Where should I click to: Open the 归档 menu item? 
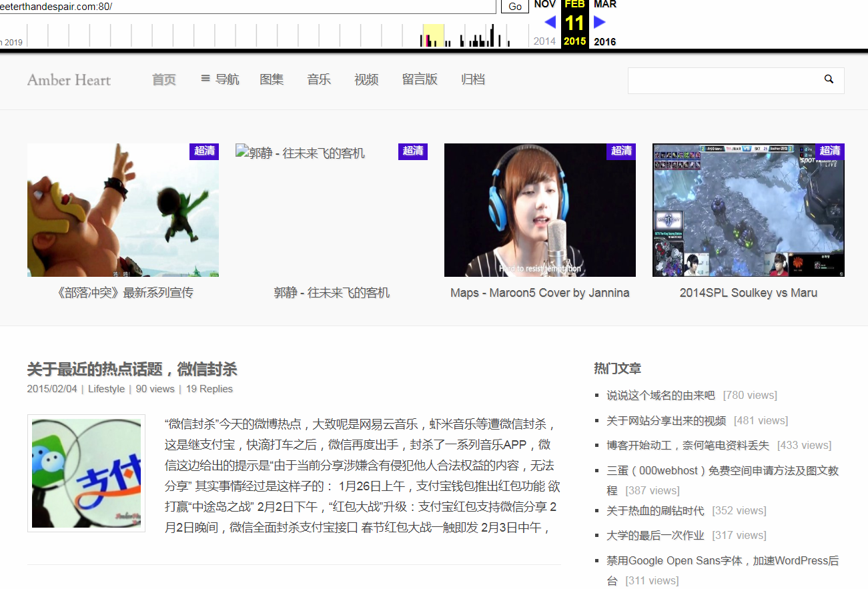tap(473, 79)
